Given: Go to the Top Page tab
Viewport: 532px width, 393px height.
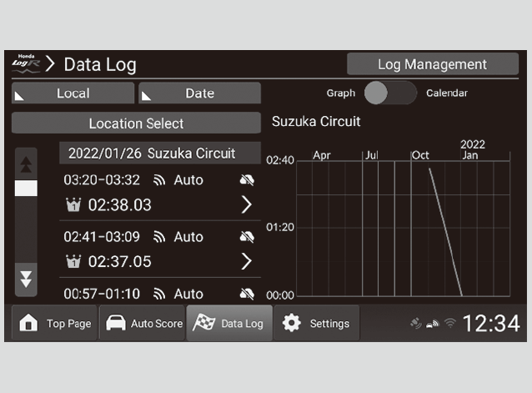Looking at the screenshot, I should coord(55,324).
